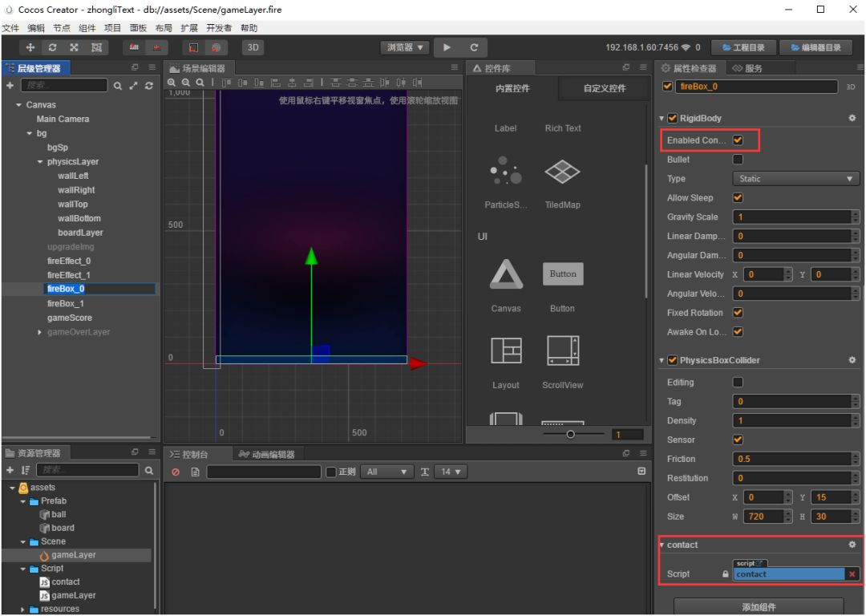The image size is (866, 616).
Task: Zoom in on the scene editor
Action: click(x=172, y=83)
